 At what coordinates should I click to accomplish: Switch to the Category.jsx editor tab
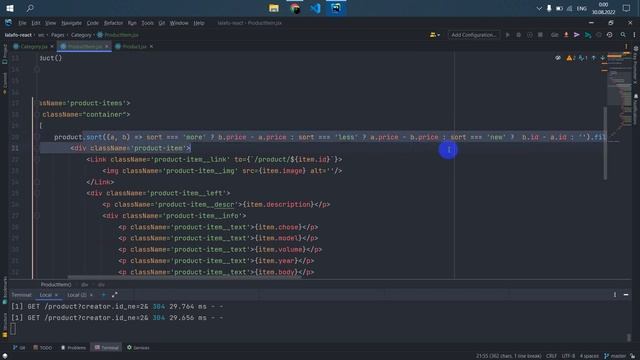tap(34, 47)
